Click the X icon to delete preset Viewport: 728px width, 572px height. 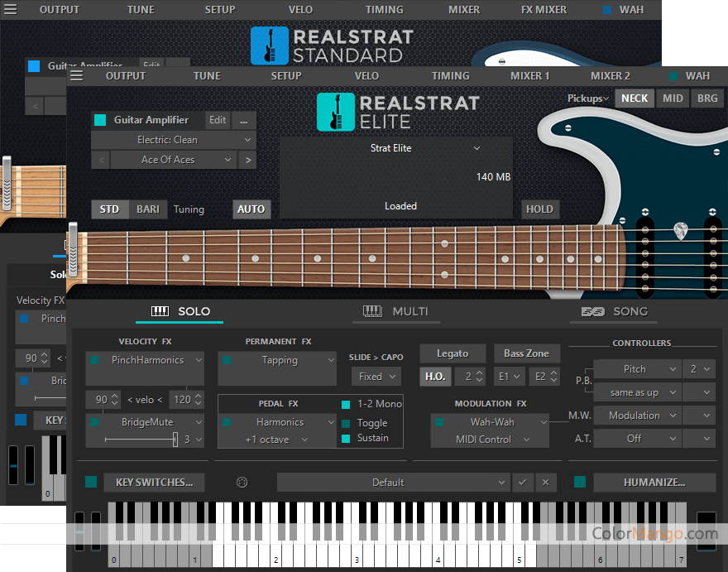(x=545, y=483)
